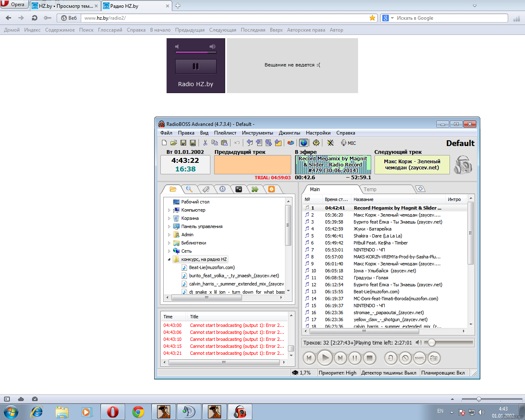The image size is (525, 420).
Task: Click the gear-with-arrow toolbar icon
Action: pos(316,143)
